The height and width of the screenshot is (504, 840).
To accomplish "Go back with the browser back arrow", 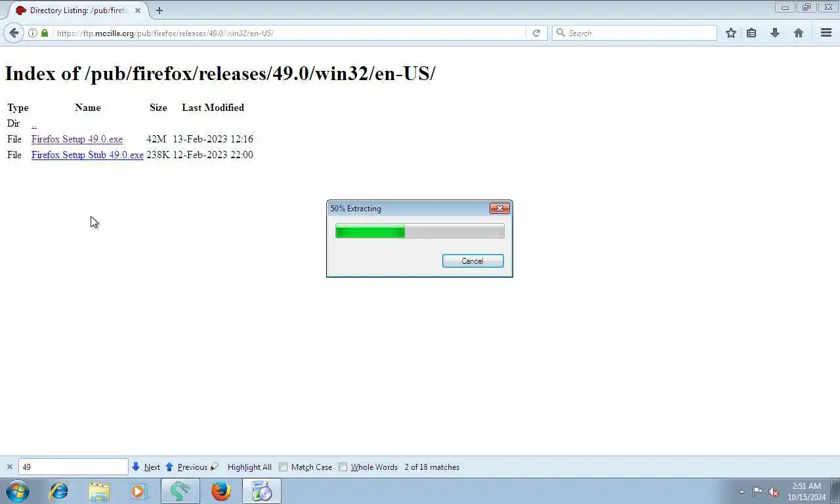I will [14, 33].
